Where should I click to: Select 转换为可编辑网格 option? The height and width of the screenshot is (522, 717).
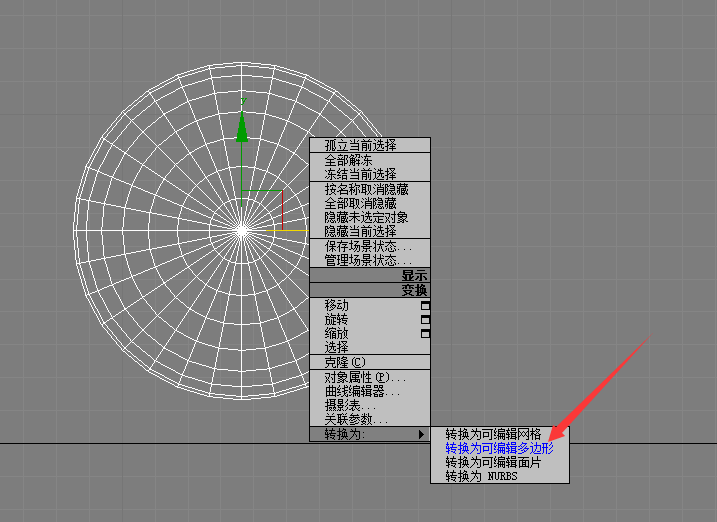click(493, 435)
